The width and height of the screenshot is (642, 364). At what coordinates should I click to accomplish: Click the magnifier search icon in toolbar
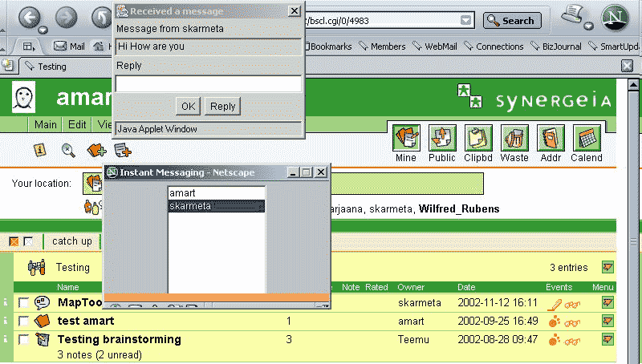68,151
